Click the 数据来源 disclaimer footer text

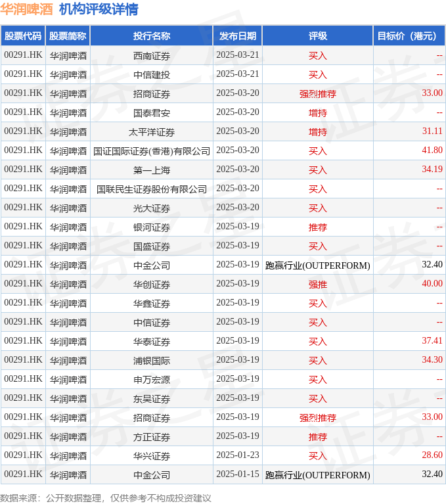(x=106, y=498)
